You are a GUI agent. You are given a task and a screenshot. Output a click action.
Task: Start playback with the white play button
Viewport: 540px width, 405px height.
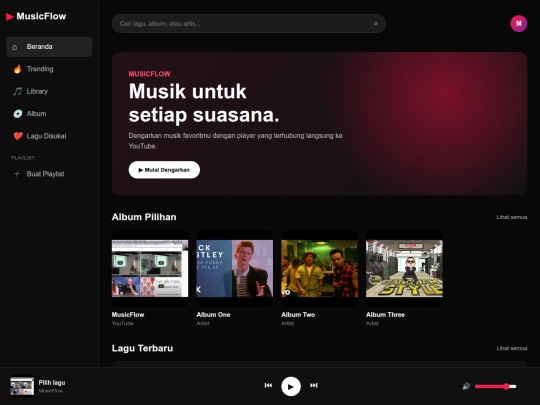(x=291, y=386)
